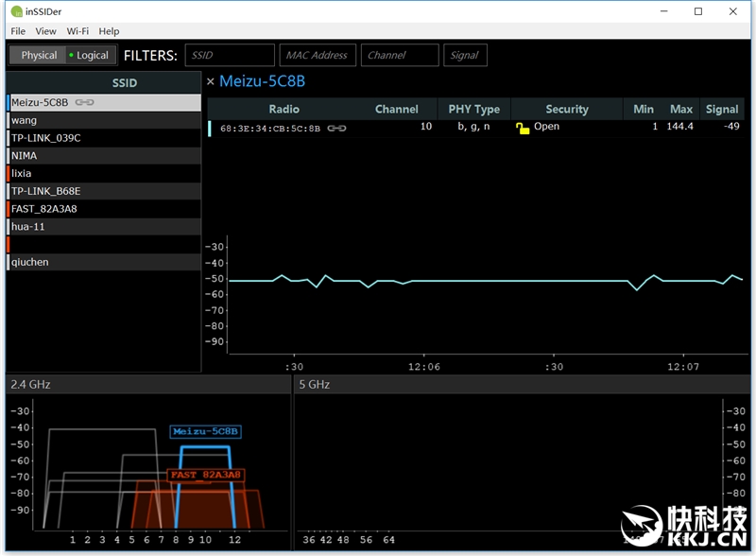Viewport: 756px width, 556px height.
Task: Click the 12:06 time label on chart
Action: (424, 367)
